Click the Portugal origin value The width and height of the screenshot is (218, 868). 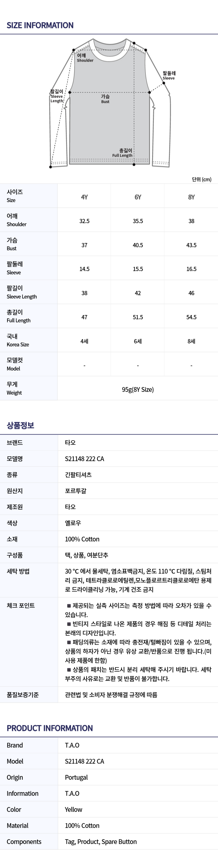(76, 777)
